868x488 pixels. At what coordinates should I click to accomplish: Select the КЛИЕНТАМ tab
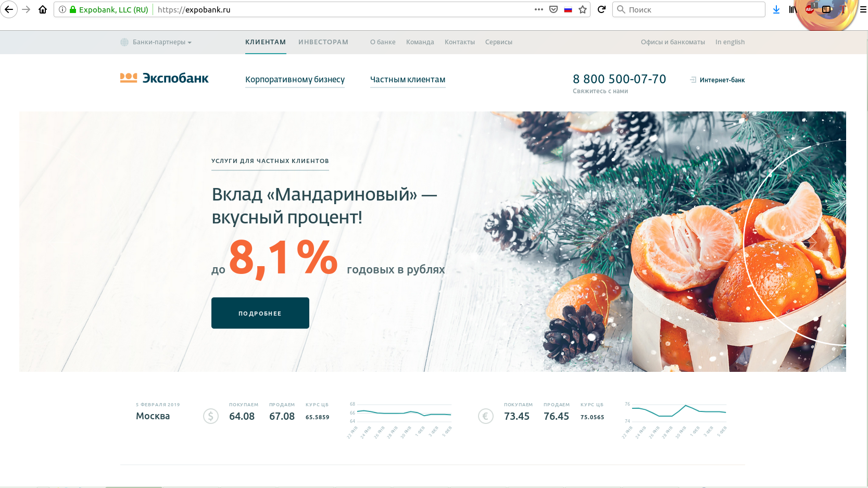click(266, 42)
